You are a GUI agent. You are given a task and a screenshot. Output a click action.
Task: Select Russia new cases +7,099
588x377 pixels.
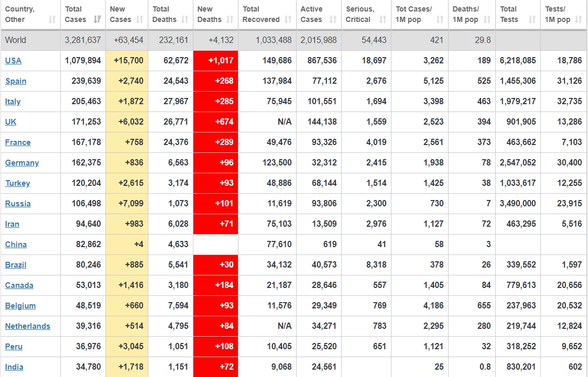click(131, 204)
